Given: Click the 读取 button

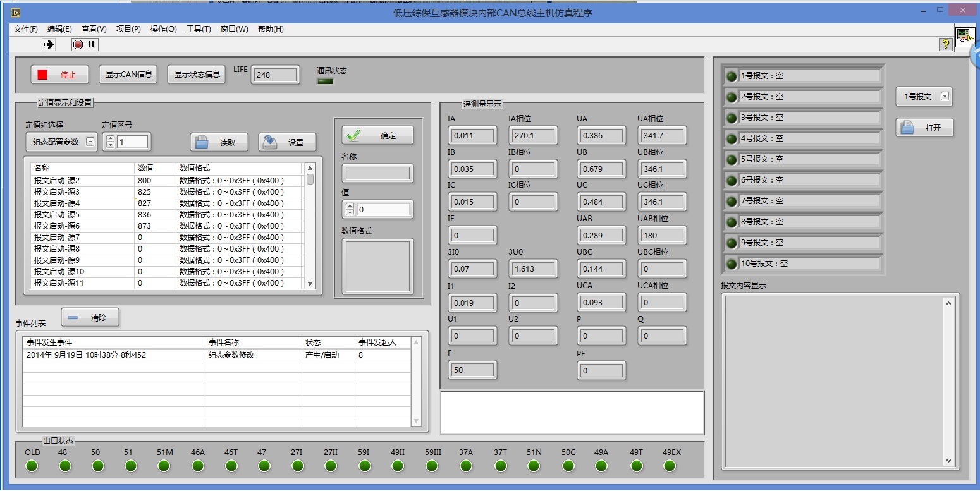Looking at the screenshot, I should (x=219, y=142).
